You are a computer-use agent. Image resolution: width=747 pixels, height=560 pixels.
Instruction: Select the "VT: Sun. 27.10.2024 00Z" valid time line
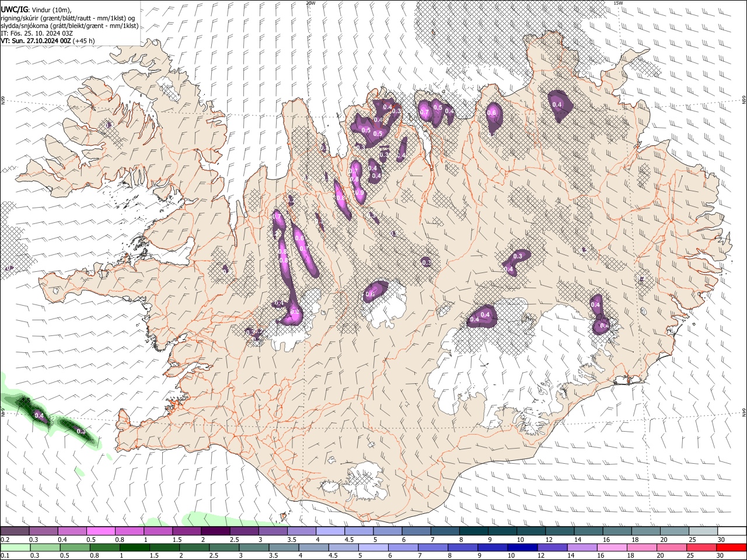[36, 41]
